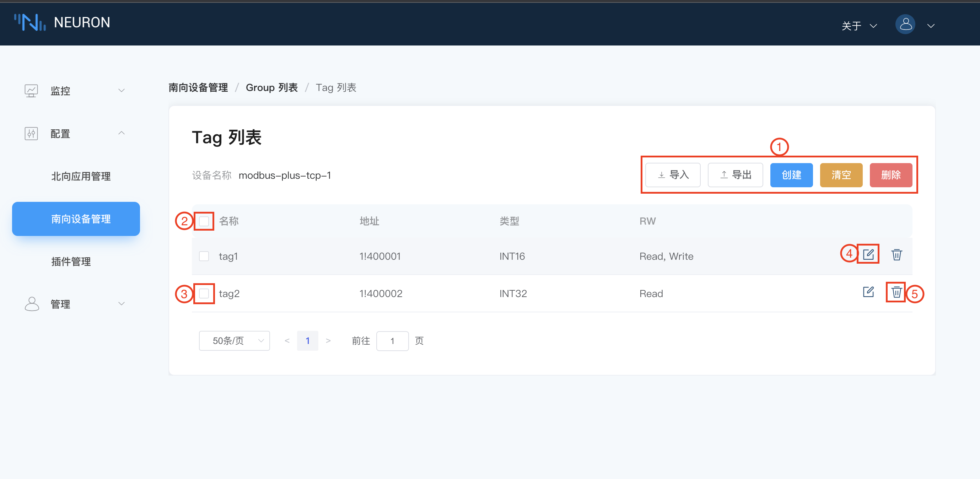Click address 1!400001
This screenshot has height=479, width=980.
click(x=380, y=256)
